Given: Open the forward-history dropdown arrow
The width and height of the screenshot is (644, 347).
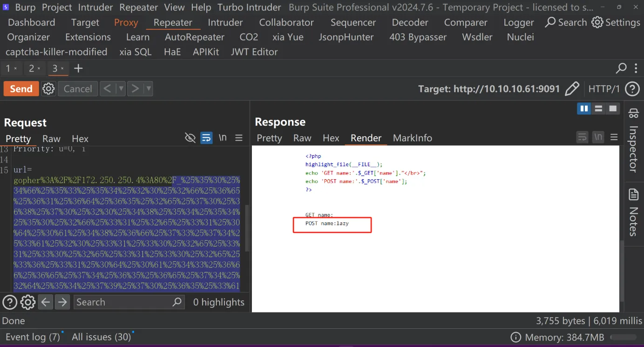Looking at the screenshot, I should point(149,88).
